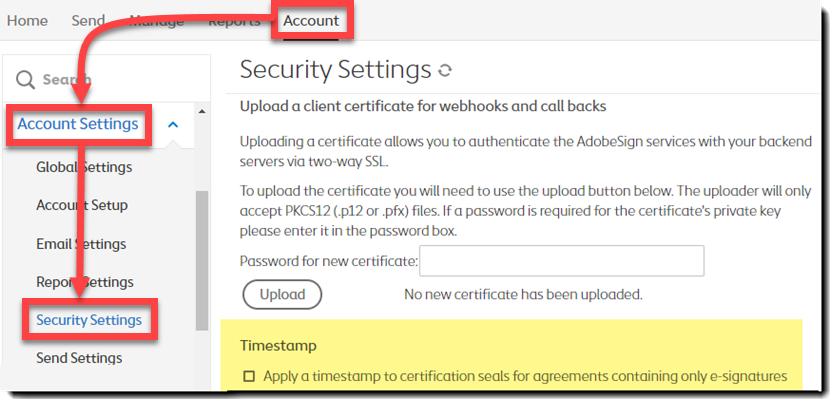
Task: Open Send Settings in the sidebar
Action: 79,358
